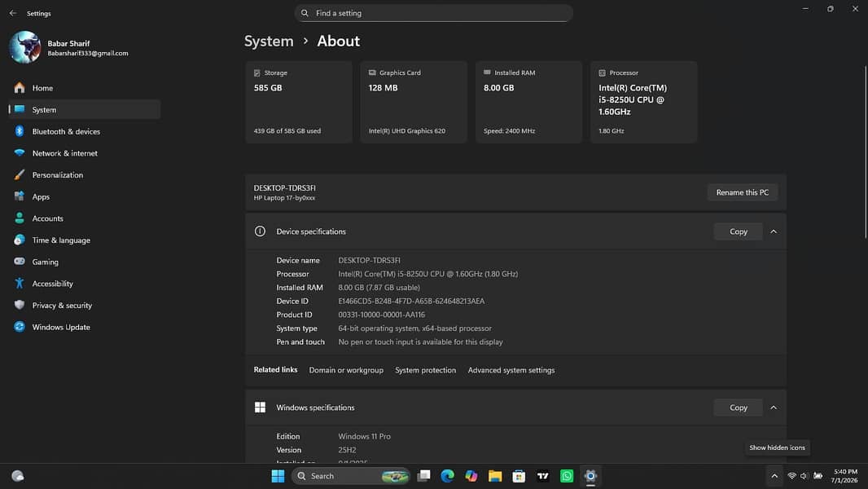Open Bluetooth & devices settings
This screenshot has width=868, height=489.
[85, 131]
